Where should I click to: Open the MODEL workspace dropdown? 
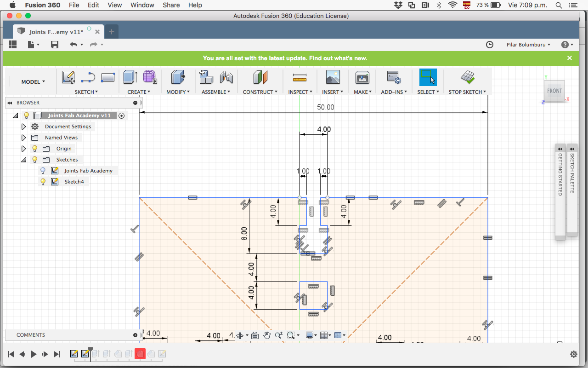33,81
